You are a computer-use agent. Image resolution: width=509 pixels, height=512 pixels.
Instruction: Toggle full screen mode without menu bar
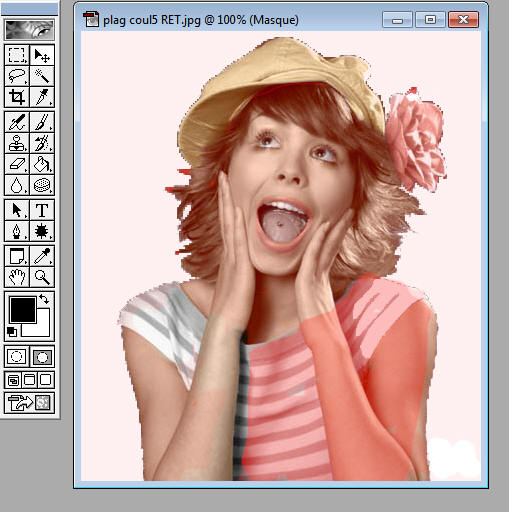click(46, 380)
